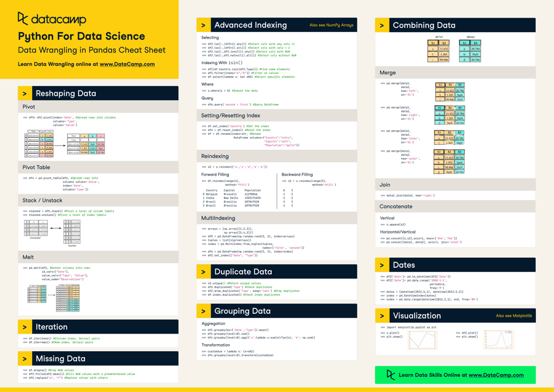Viewport: 554px width, 392px height.
Task: Click the chevron icon beside Advanced Indexing
Action: pyautogui.click(x=204, y=25)
